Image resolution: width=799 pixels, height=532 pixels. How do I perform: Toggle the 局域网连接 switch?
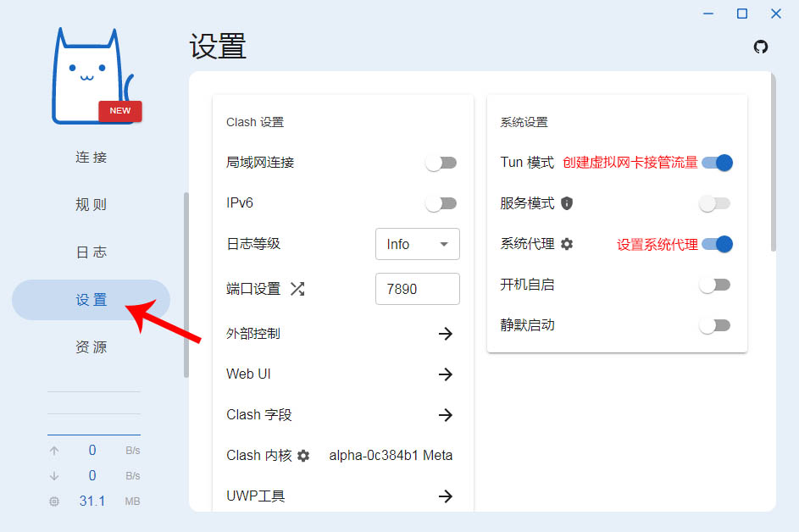click(441, 163)
